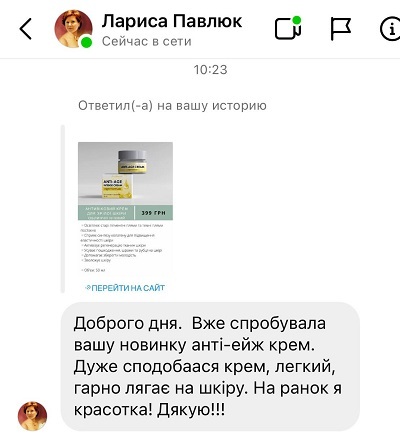Image resolution: width=400 pixels, height=435 pixels.
Task: Go back using the left arrow
Action: click(26, 29)
